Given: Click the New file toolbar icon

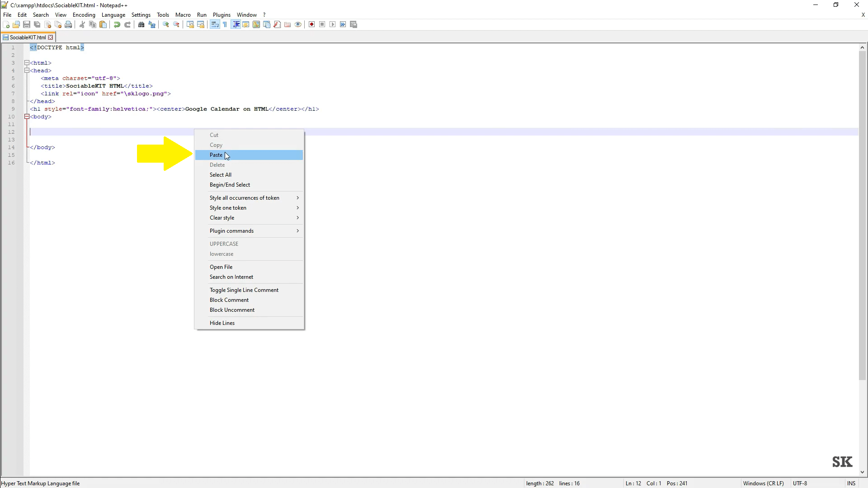Looking at the screenshot, I should coord(6,24).
